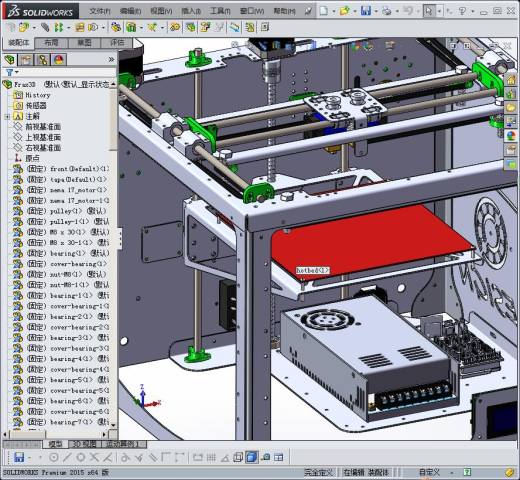
Task: Click the hotbed<1> label in viewport
Action: (313, 270)
